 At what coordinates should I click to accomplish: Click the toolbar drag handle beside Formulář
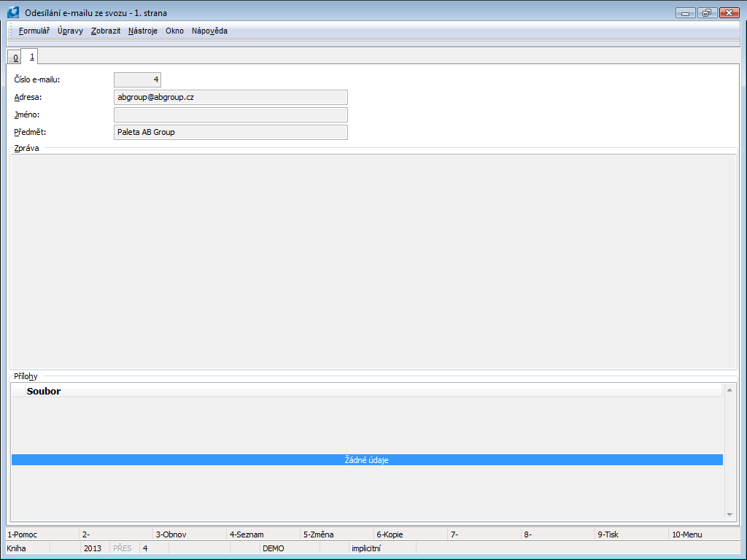click(12, 31)
